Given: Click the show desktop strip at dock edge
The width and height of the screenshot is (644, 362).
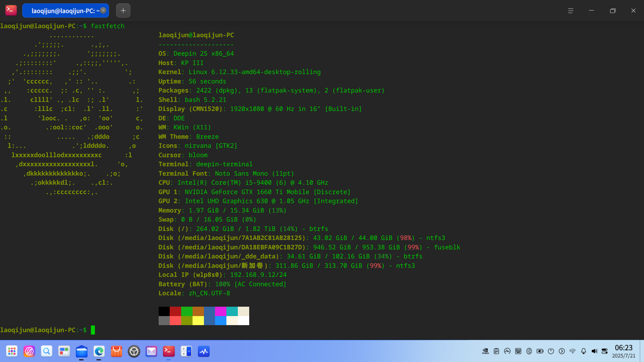Looking at the screenshot, I should [x=642, y=351].
